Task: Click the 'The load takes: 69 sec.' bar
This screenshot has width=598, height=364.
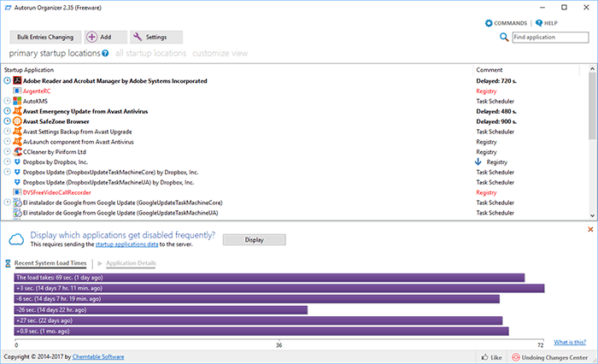Action: coord(269,278)
